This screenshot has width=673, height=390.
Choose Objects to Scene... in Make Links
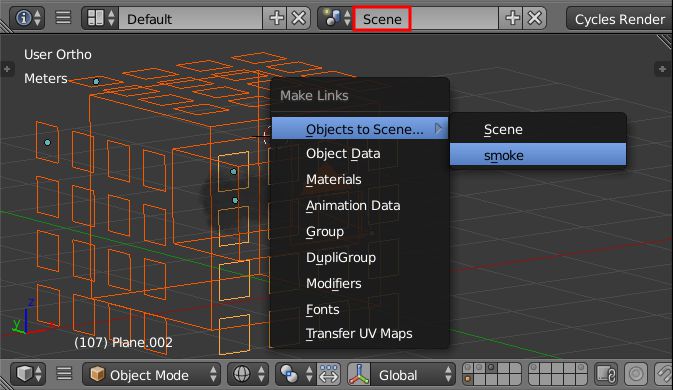click(x=360, y=129)
